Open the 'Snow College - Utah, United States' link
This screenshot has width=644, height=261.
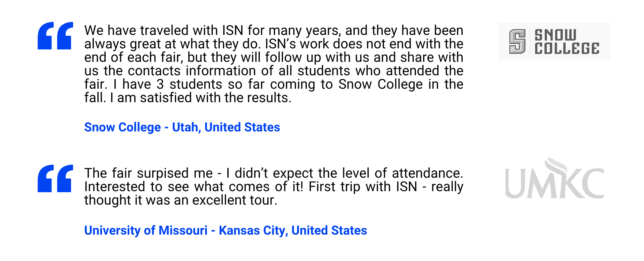pyautogui.click(x=182, y=127)
